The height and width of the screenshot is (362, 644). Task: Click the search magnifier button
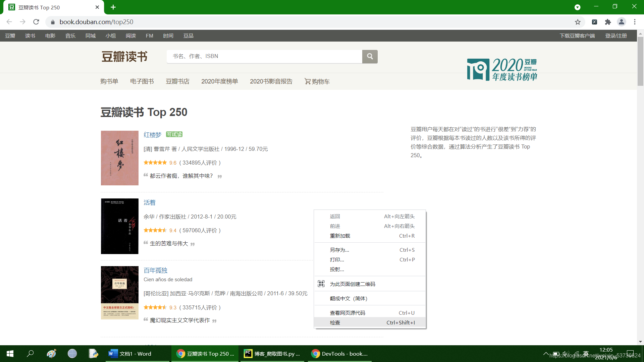(370, 56)
